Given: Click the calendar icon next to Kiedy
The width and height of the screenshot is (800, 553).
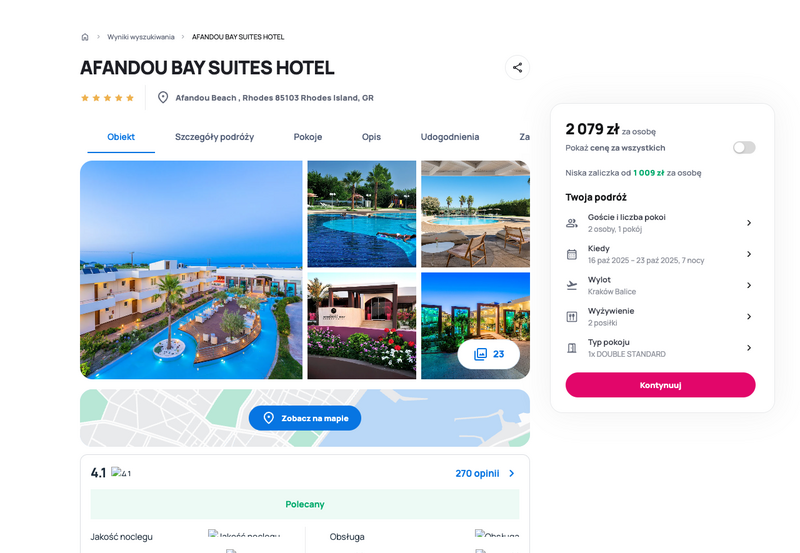Looking at the screenshot, I should [x=572, y=254].
